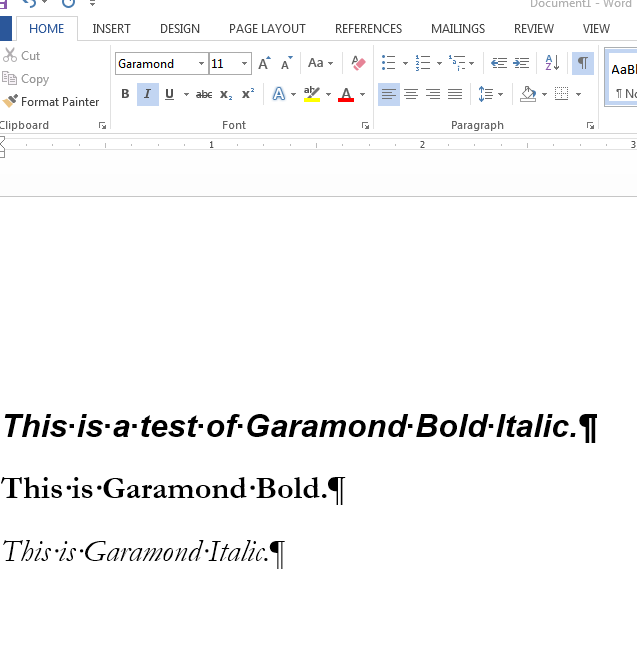Align text left
The image size is (637, 663).
click(389, 94)
